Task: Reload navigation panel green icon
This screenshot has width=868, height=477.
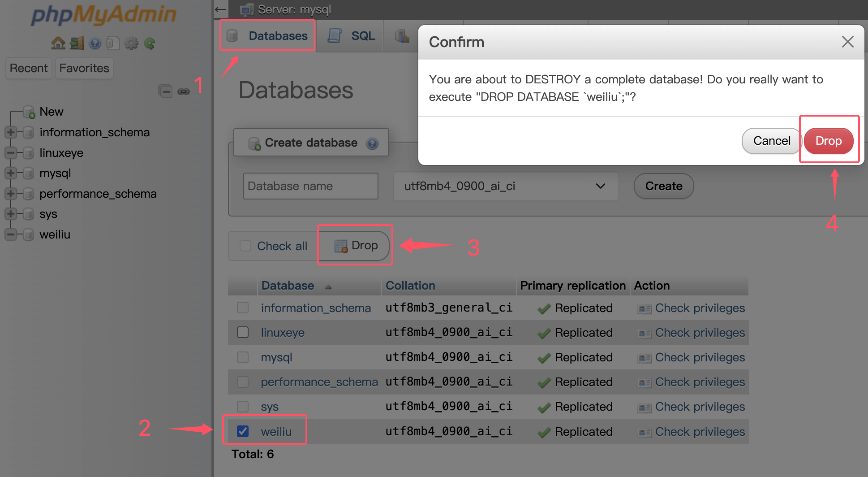Action: tap(150, 43)
